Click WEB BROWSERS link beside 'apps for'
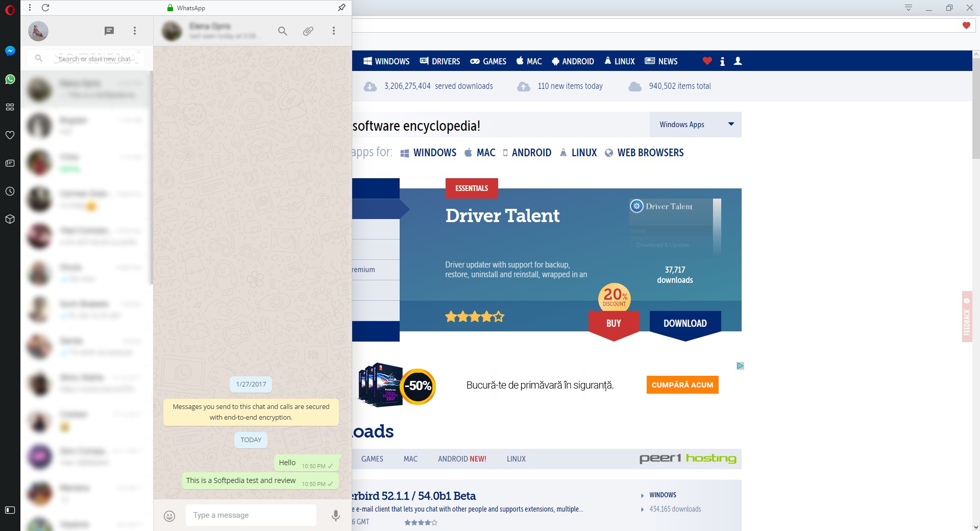 644,153
